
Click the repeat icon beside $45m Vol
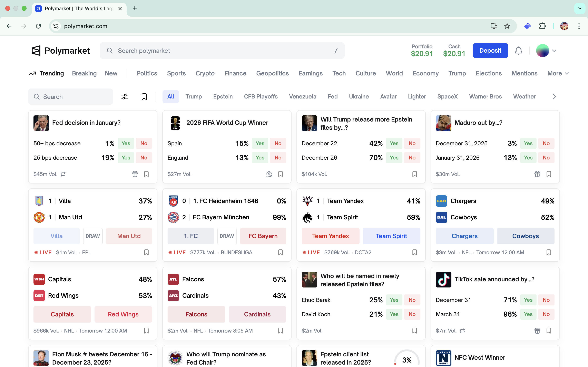pos(63,174)
